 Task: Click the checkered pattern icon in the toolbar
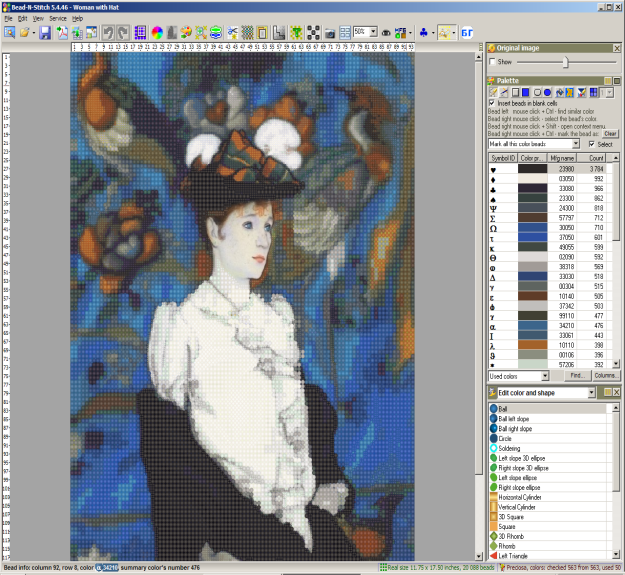[x=248, y=33]
